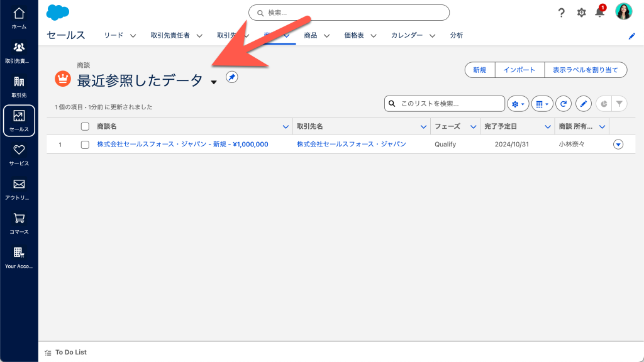
Task: Pin this list view
Action: pos(231,77)
